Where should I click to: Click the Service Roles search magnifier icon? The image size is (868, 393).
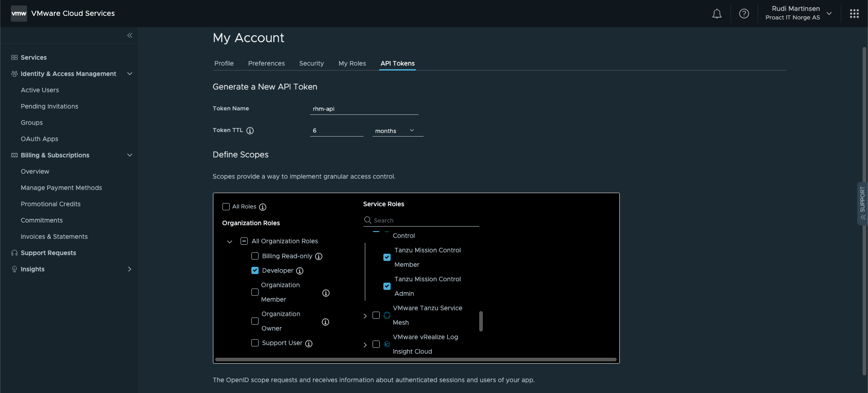[x=368, y=220]
